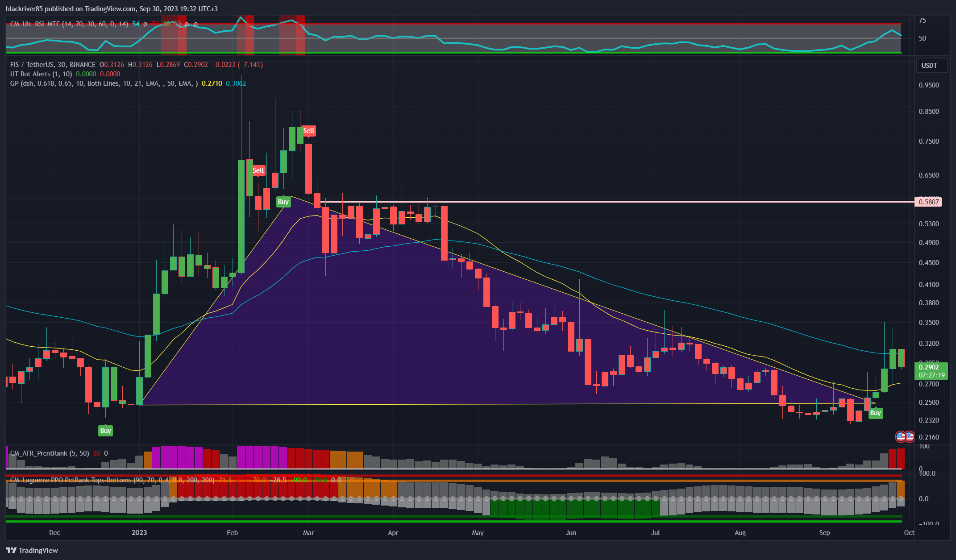Image resolution: width=956 pixels, height=560 pixels.
Task: Click the close price C0.2902
Action: [x=196, y=65]
